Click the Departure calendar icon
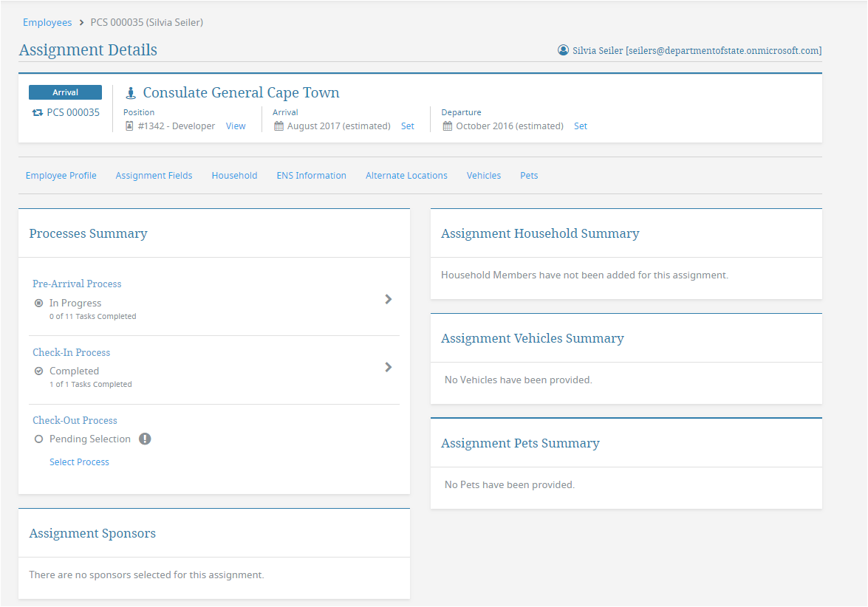Screen dimensions: 868x607 pos(447,126)
